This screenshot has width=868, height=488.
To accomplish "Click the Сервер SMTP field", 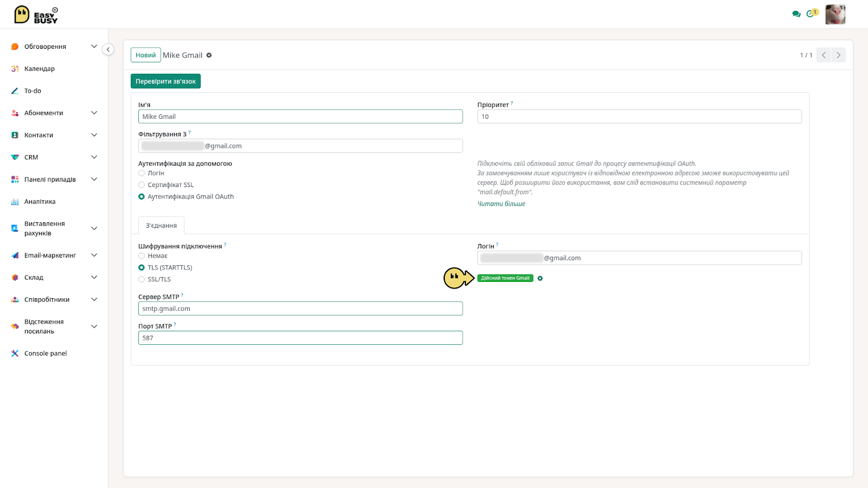I will click(301, 309).
